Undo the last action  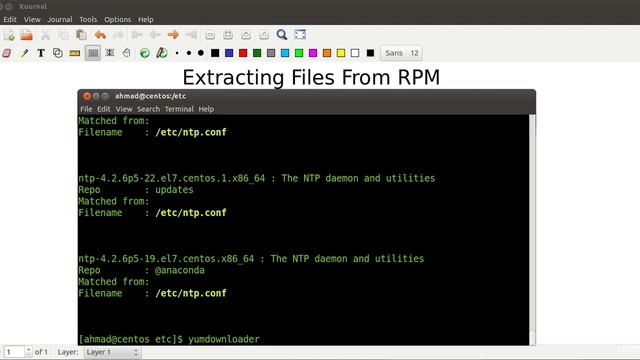click(x=100, y=35)
